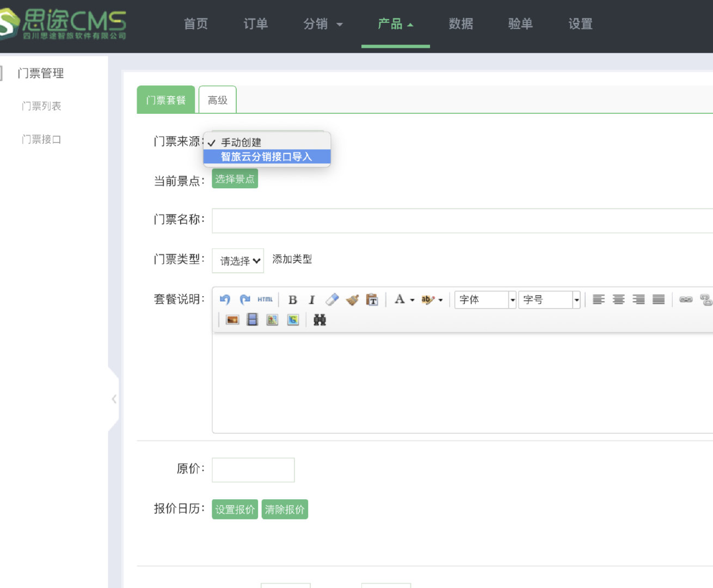Open the 门票类型 请选择 dropdown

[x=238, y=261]
